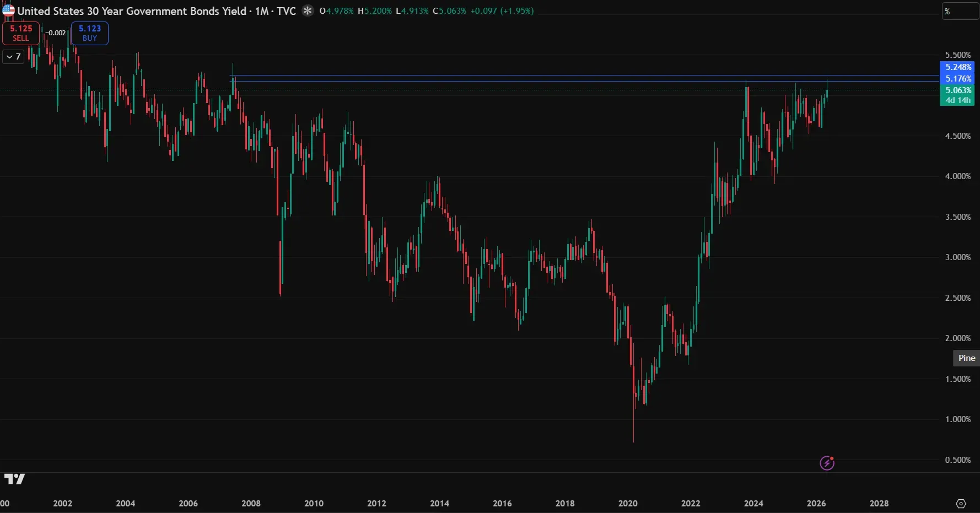This screenshot has width=980, height=513.
Task: Open the Pine editor button
Action: pyautogui.click(x=966, y=358)
